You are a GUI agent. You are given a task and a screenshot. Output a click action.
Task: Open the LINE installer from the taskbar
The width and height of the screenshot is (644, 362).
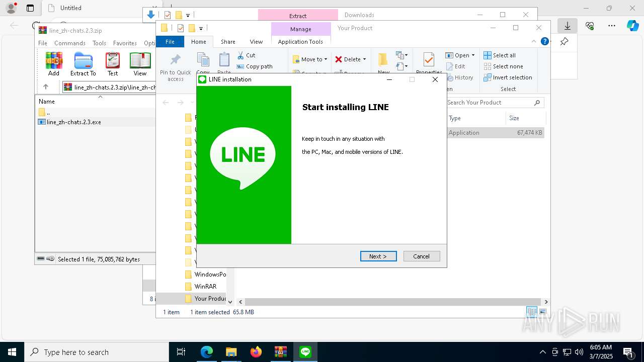click(x=305, y=352)
